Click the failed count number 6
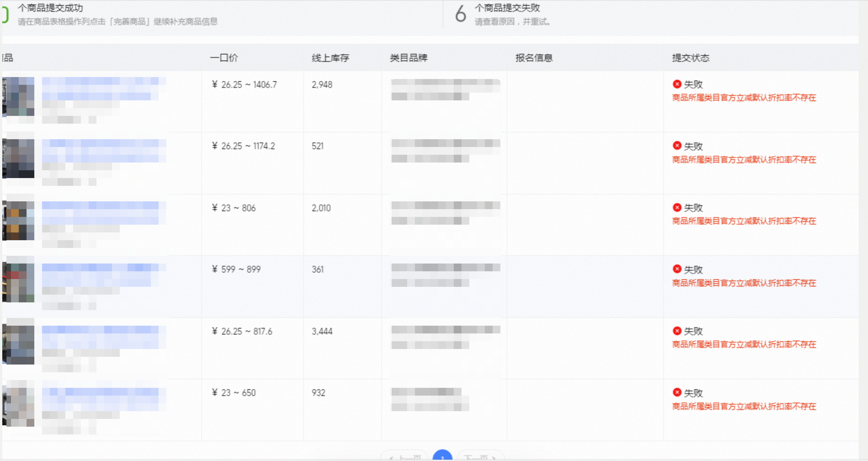 (461, 14)
